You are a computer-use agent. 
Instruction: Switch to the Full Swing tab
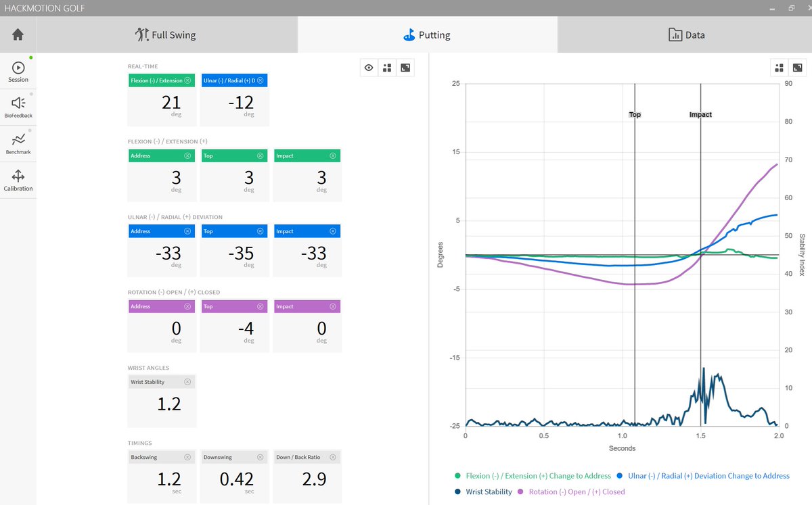coord(166,34)
